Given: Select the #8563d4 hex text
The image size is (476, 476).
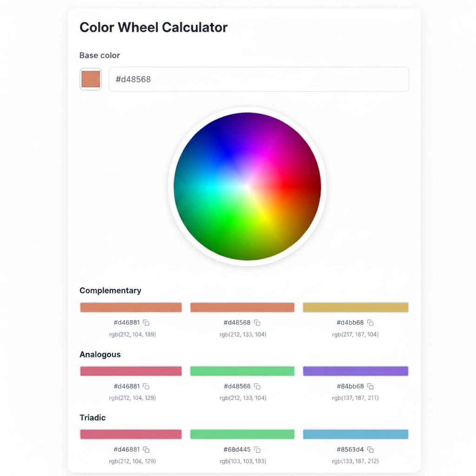Looking at the screenshot, I should tap(350, 450).
